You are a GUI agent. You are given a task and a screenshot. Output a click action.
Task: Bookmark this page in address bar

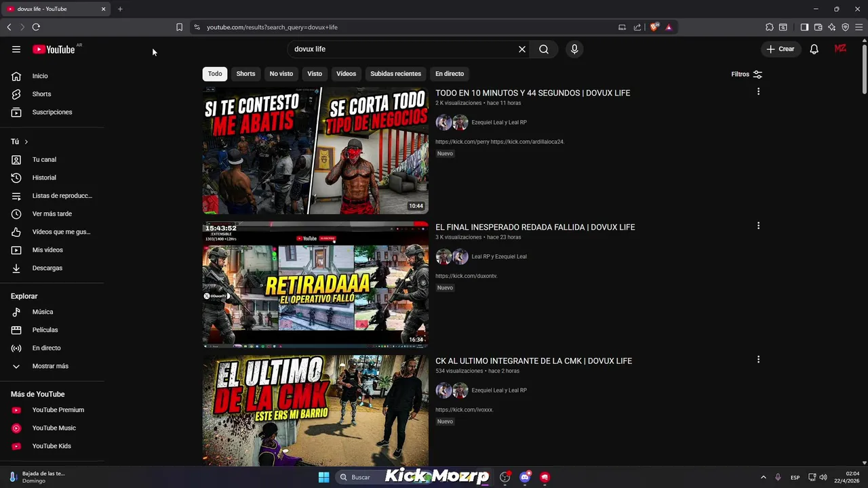tap(179, 27)
